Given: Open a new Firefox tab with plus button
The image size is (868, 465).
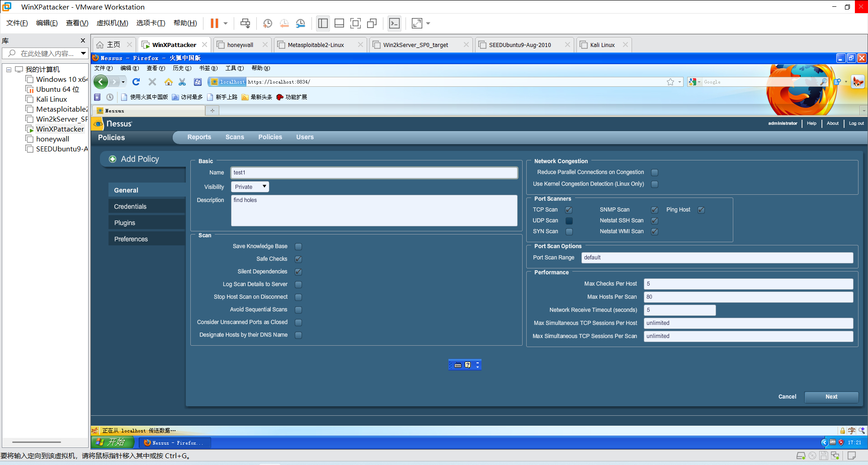Looking at the screenshot, I should coord(212,110).
